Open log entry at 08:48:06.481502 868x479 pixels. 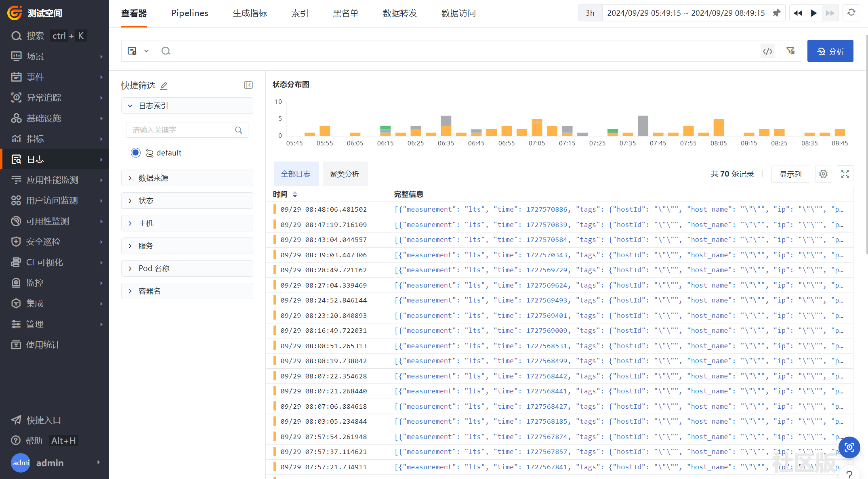pos(559,210)
